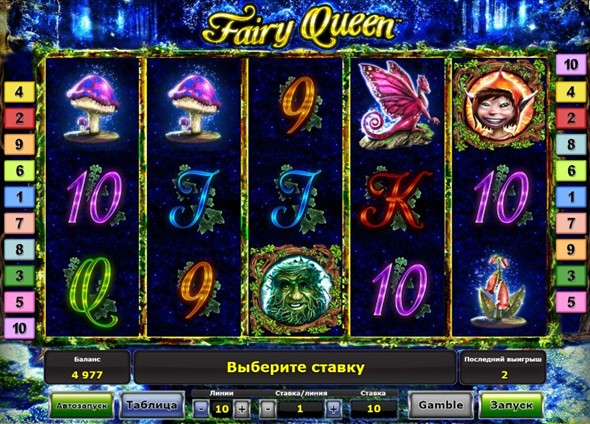Image resolution: width=590 pixels, height=424 pixels.
Task: Open the Gamble feature
Action: click(441, 405)
